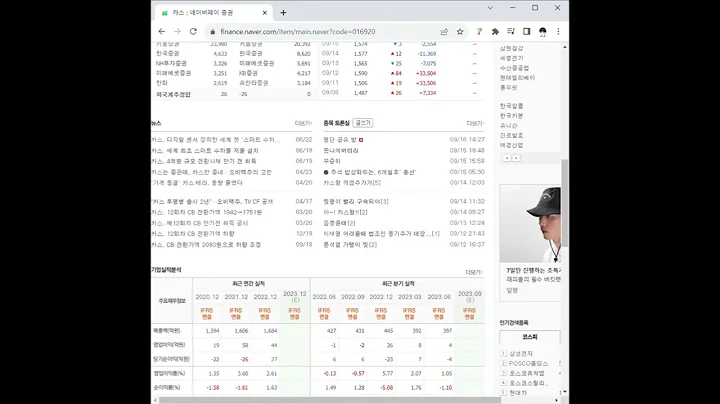The height and width of the screenshot is (404, 720).
Task: Click the 2023.09 (E) quarterly column header
Action: (x=469, y=297)
